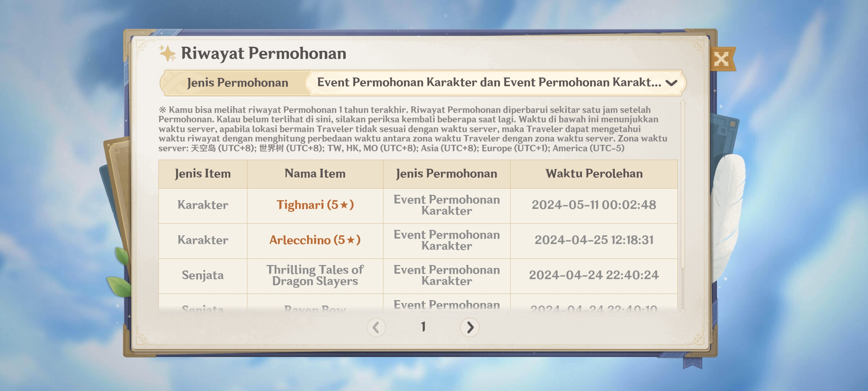Click the 2024-05-11 00:02:48 timestamp
Image resolution: width=868 pixels, height=391 pixels.
click(594, 205)
